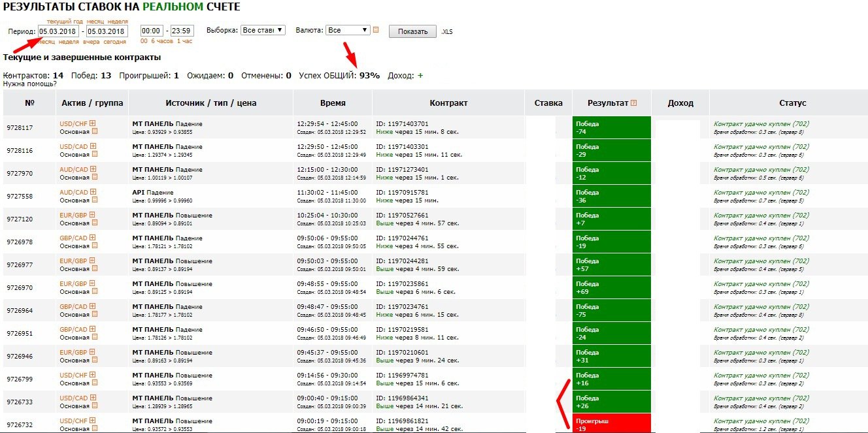Download results via .XLS link
This screenshot has width=868, height=433.
[446, 31]
